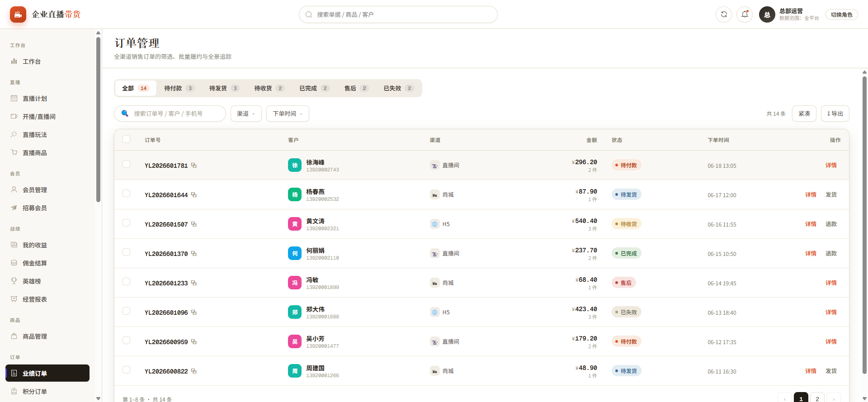Click the main content vertical scrollbar

pyautogui.click(x=864, y=225)
